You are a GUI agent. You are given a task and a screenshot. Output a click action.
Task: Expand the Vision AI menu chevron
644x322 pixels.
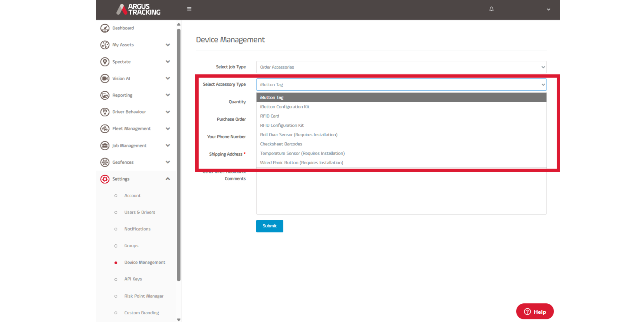[x=168, y=79]
